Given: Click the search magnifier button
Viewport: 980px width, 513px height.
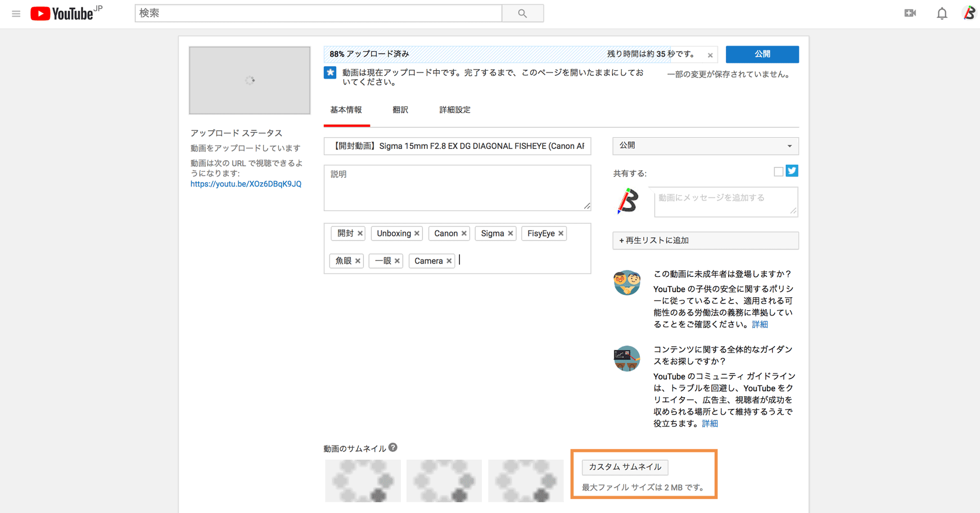Looking at the screenshot, I should pyautogui.click(x=522, y=13).
